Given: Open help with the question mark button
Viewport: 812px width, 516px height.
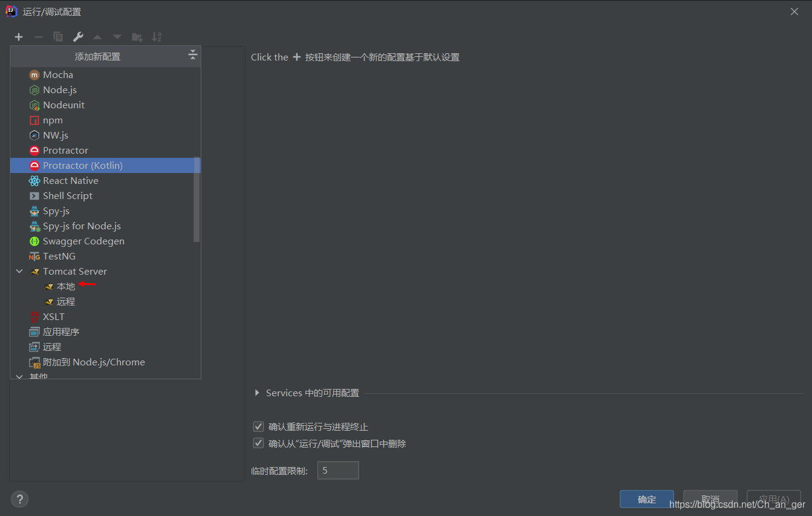Looking at the screenshot, I should tap(19, 499).
